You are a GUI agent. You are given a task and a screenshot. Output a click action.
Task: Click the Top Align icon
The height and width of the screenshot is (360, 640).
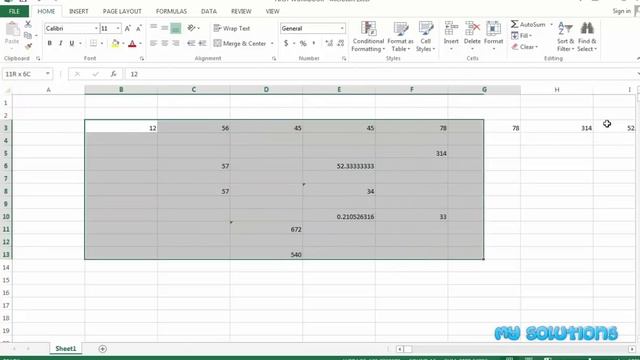point(153,28)
